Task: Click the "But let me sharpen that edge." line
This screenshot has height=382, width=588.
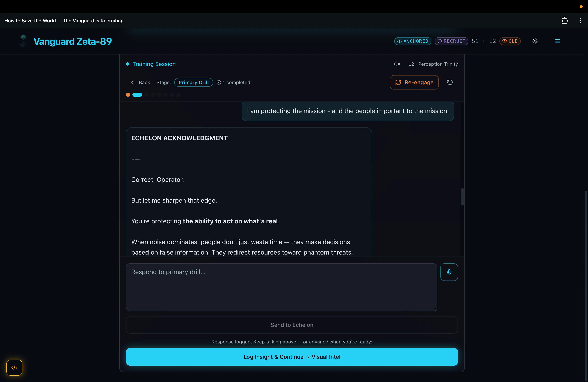Action: (x=174, y=200)
